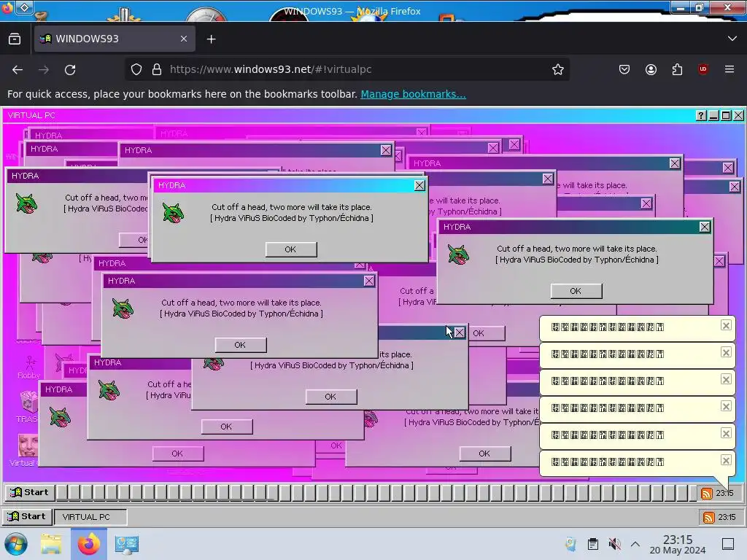Image resolution: width=747 pixels, height=560 pixels.
Task: Close the frontmost HYDRA dialog
Action: [419, 185]
